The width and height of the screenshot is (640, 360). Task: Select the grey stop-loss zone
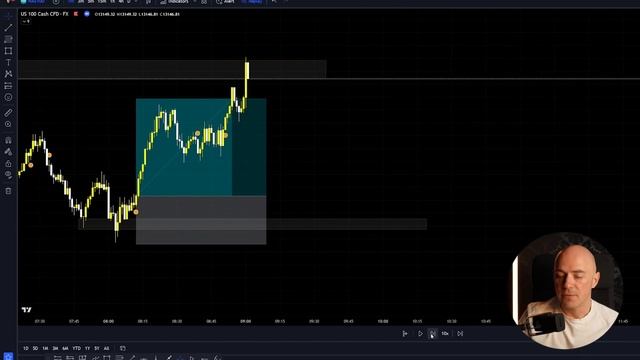[x=201, y=220]
